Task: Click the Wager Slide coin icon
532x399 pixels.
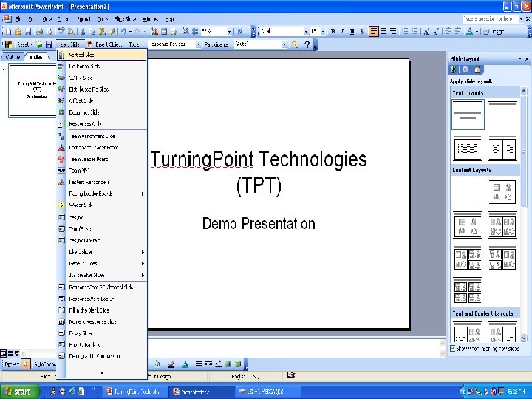Action: [61, 205]
